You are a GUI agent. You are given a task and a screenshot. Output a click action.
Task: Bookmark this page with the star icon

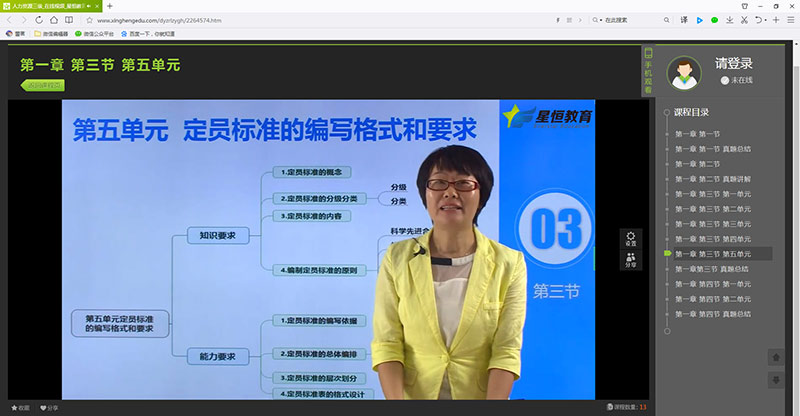click(89, 20)
